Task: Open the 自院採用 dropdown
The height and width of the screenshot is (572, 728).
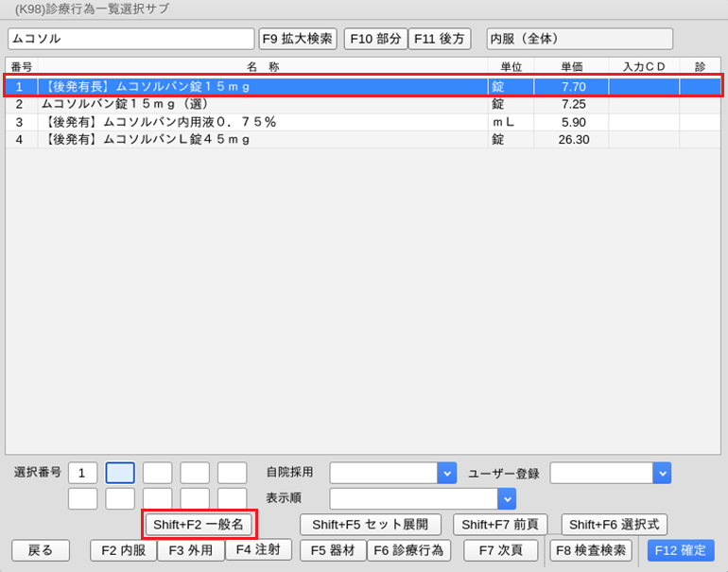Action: click(446, 473)
